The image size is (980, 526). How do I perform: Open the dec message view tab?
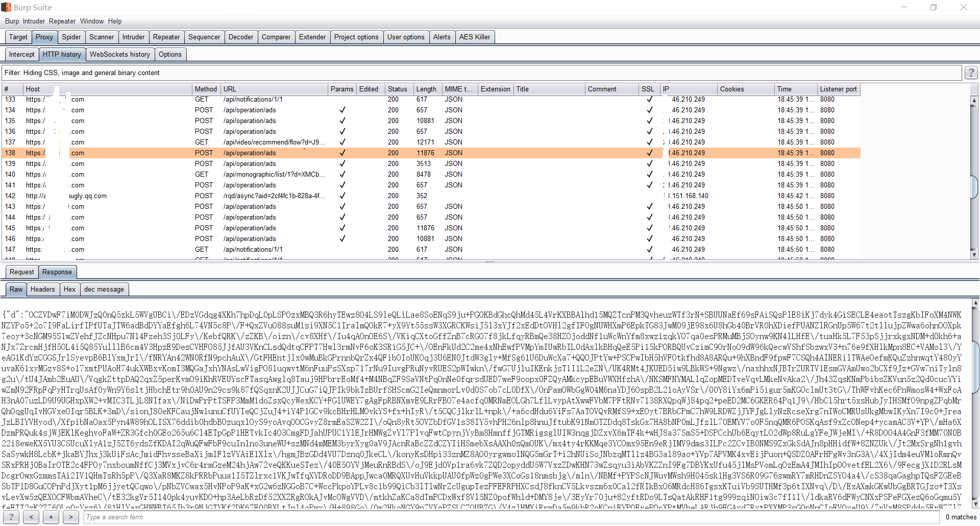[x=104, y=290]
